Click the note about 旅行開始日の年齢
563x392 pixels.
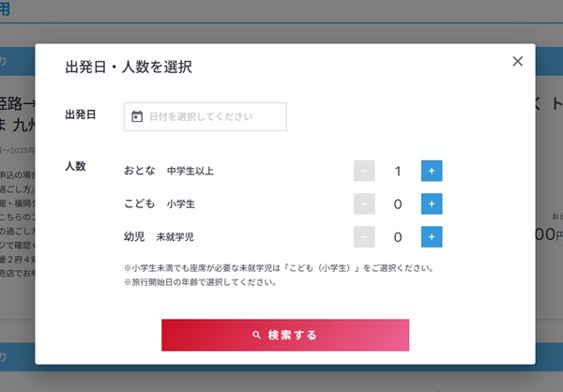[x=201, y=282]
